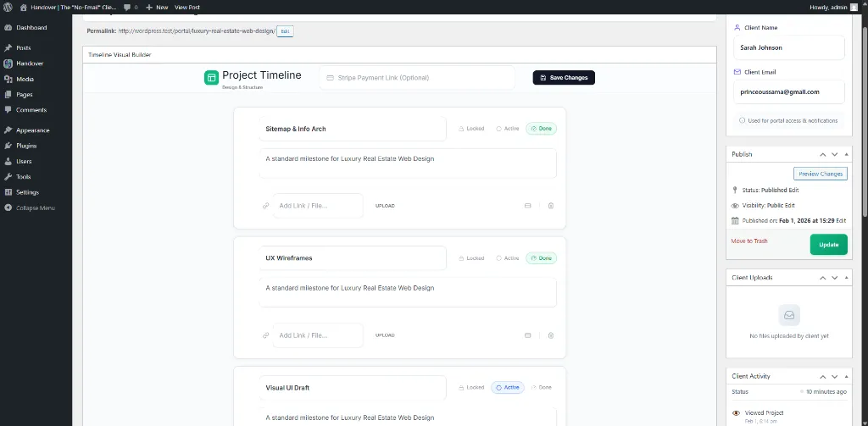Click the green Update button

(x=828, y=245)
